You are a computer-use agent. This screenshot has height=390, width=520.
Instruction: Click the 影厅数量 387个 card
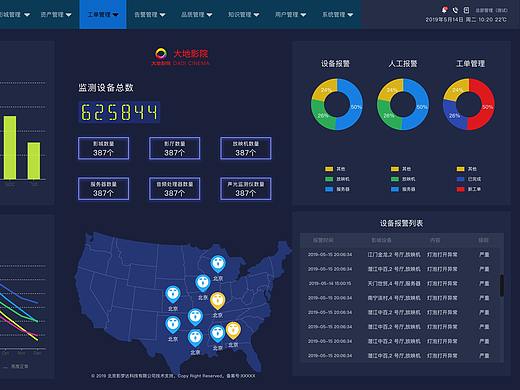(174, 148)
